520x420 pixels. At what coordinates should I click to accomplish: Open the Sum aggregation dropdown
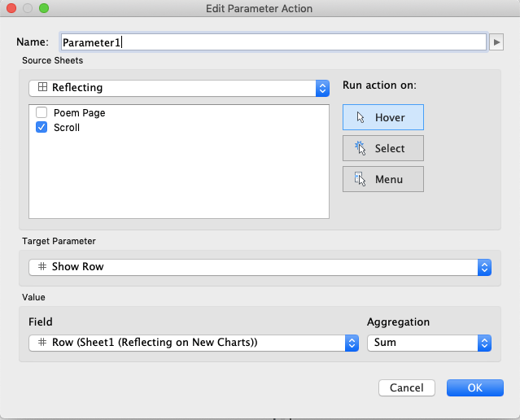click(484, 343)
